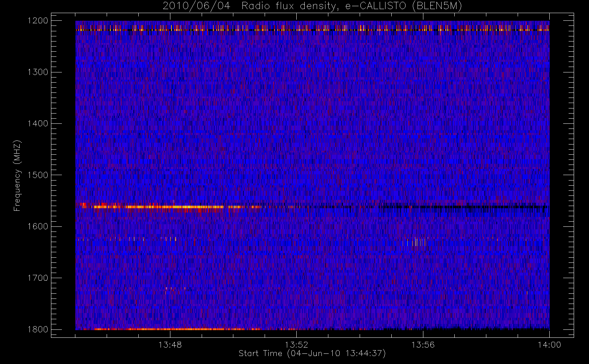Viewport: 589px width, 364px height.
Task: Click the 1600 frequency tick label
Action: (38, 226)
